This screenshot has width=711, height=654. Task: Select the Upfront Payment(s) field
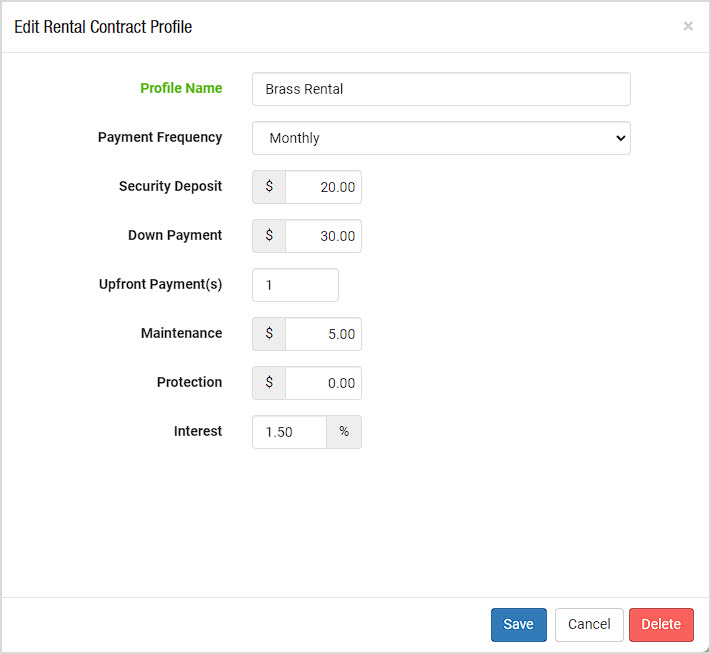pyautogui.click(x=295, y=285)
